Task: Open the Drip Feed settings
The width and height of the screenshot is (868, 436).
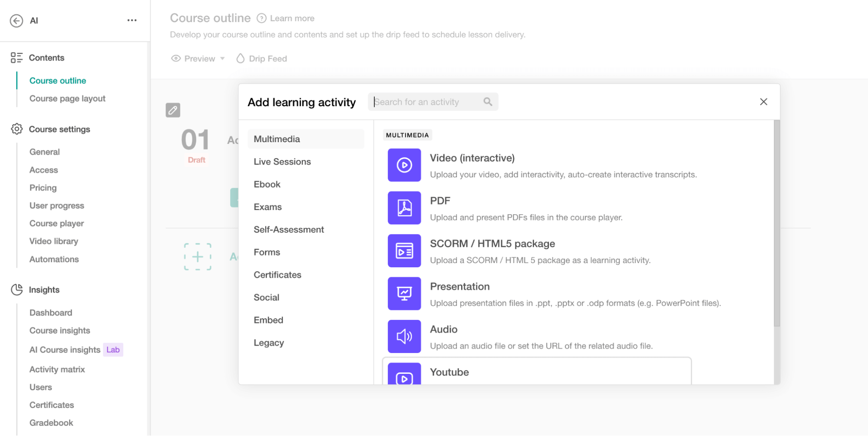Action: click(x=262, y=59)
